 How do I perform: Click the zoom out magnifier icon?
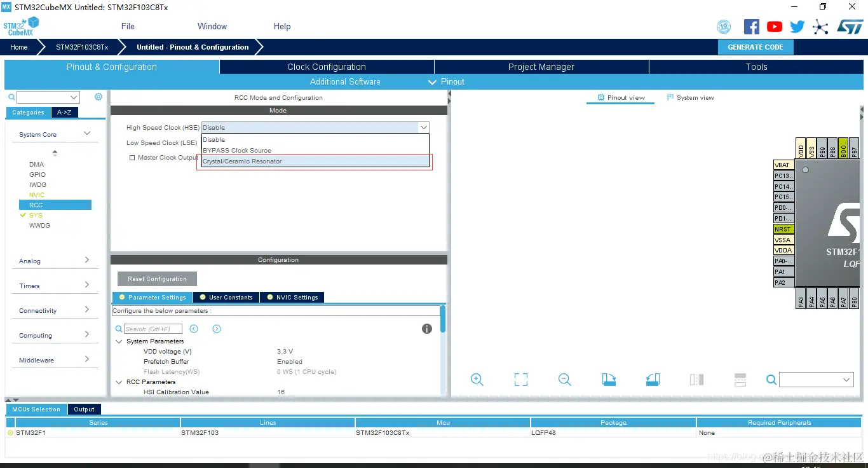565,380
